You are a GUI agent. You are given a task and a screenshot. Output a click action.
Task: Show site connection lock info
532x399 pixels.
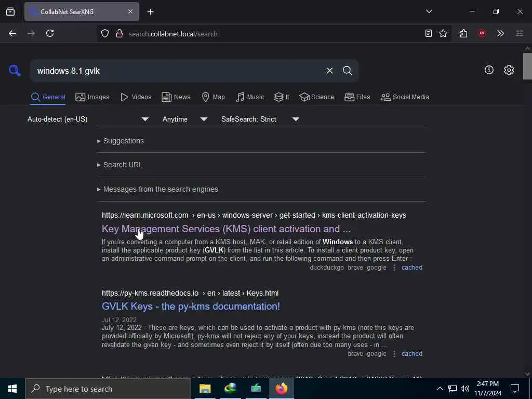119,33
